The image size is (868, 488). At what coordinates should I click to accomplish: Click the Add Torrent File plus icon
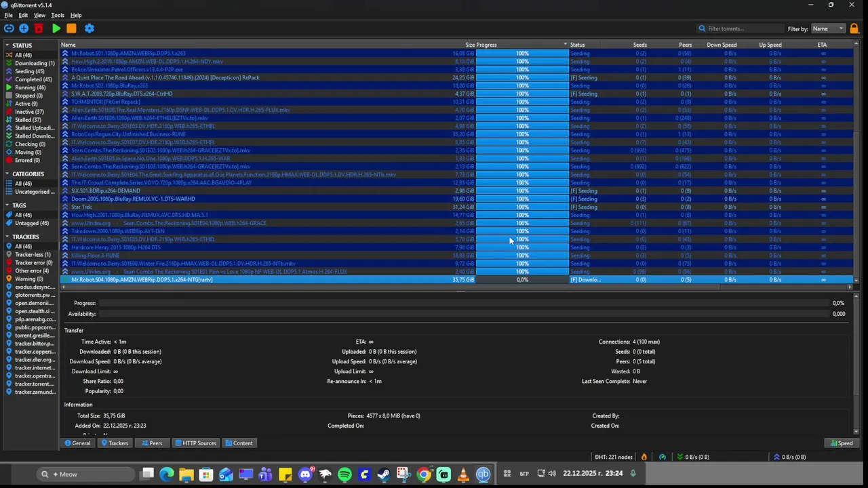(24, 28)
